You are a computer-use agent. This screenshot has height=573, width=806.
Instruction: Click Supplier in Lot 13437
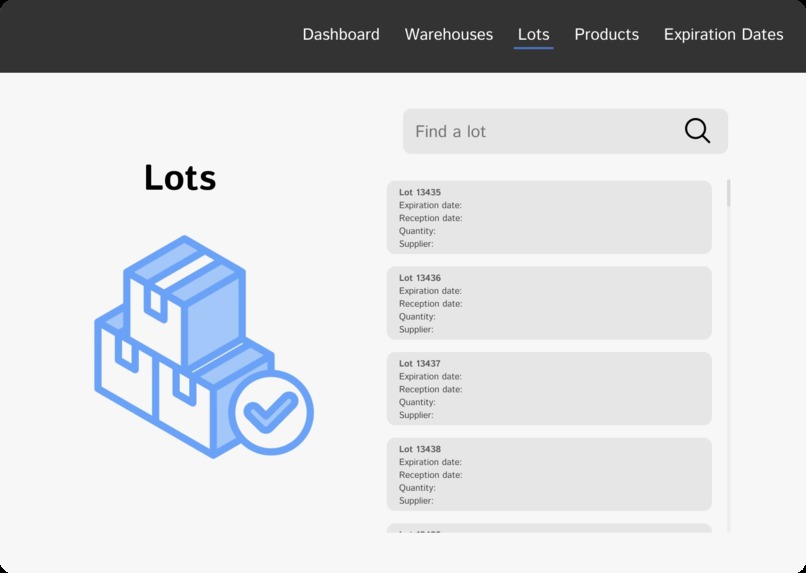pos(416,415)
